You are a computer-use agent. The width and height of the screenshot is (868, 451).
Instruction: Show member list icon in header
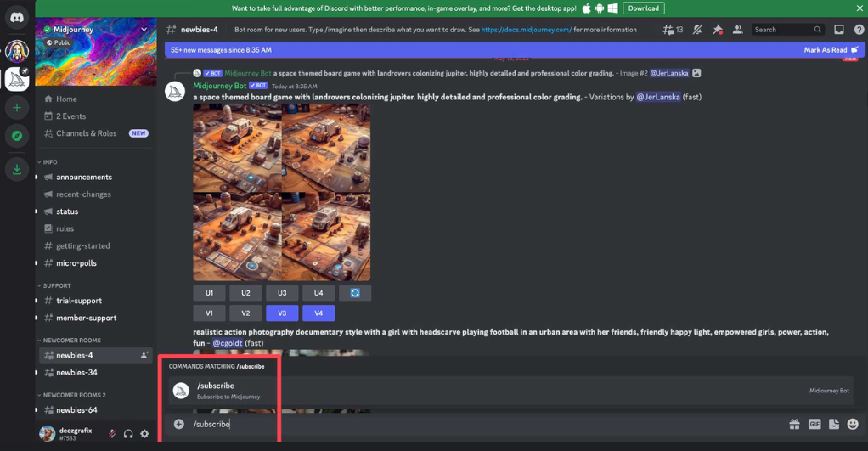pos(737,30)
